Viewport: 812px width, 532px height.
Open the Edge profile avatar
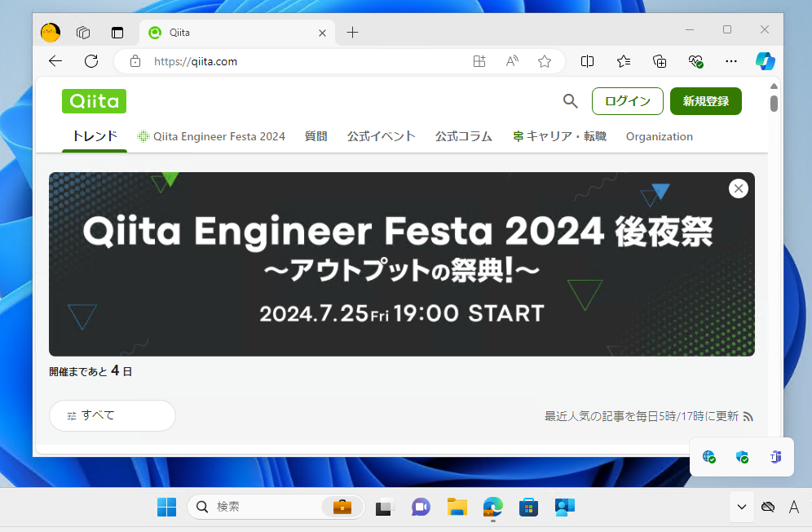[x=51, y=33]
